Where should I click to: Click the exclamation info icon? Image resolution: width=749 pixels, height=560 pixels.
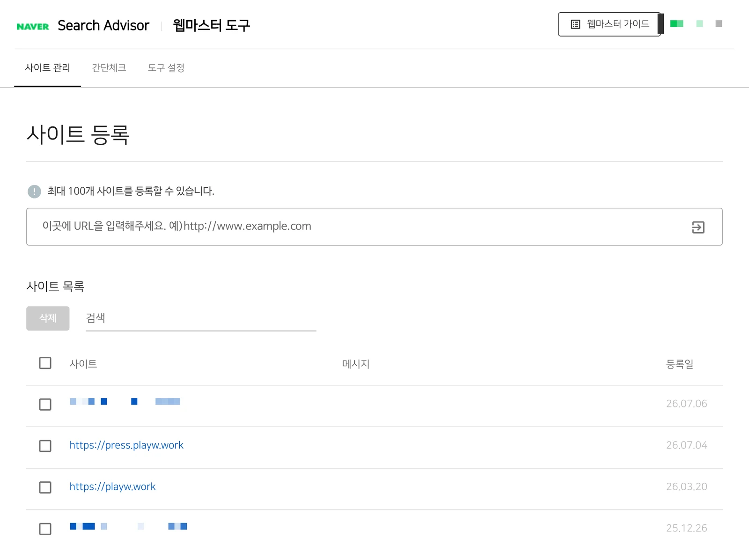[x=34, y=192]
